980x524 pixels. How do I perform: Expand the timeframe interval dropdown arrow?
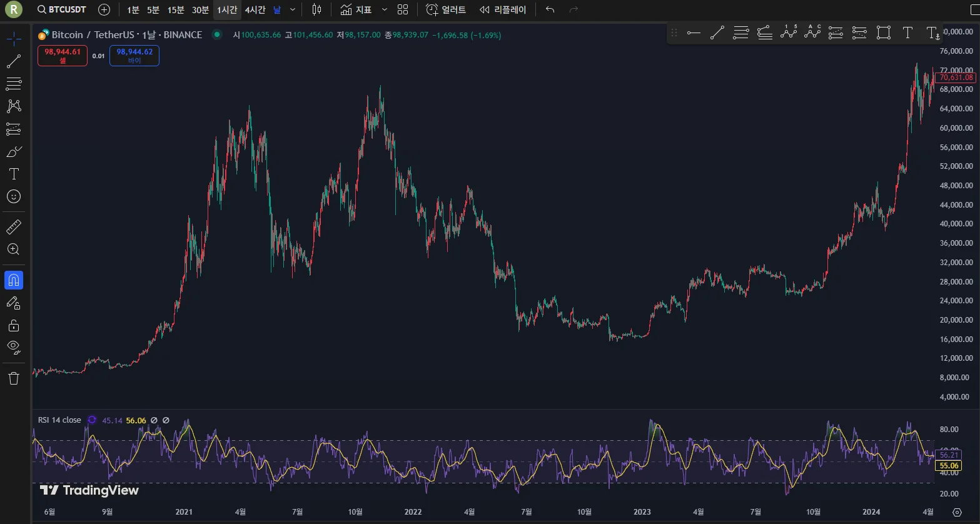293,9
